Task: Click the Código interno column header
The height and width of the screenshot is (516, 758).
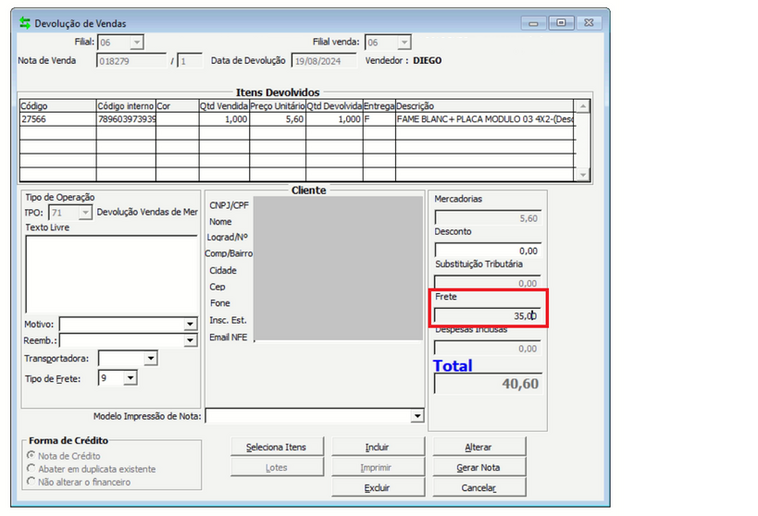Action: [126, 106]
